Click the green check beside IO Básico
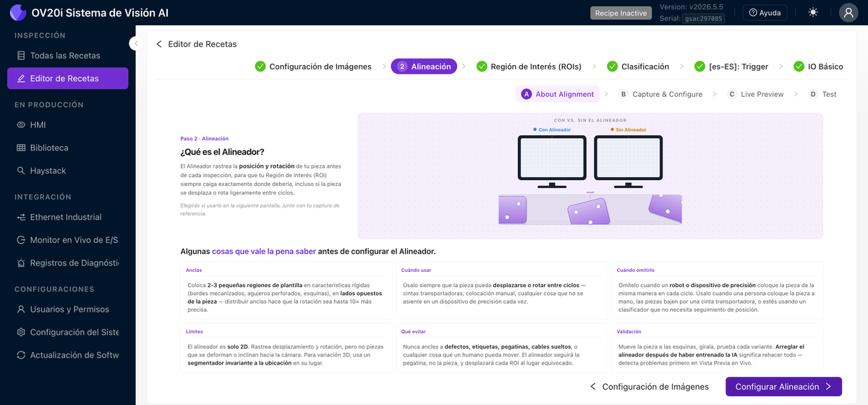The width and height of the screenshot is (868, 405). click(x=799, y=67)
